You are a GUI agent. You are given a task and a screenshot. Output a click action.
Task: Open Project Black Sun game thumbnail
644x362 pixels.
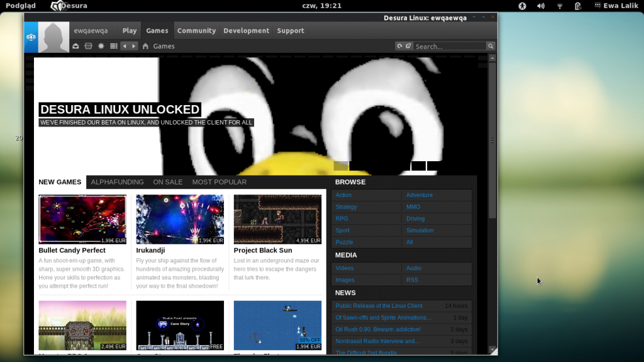tap(277, 219)
